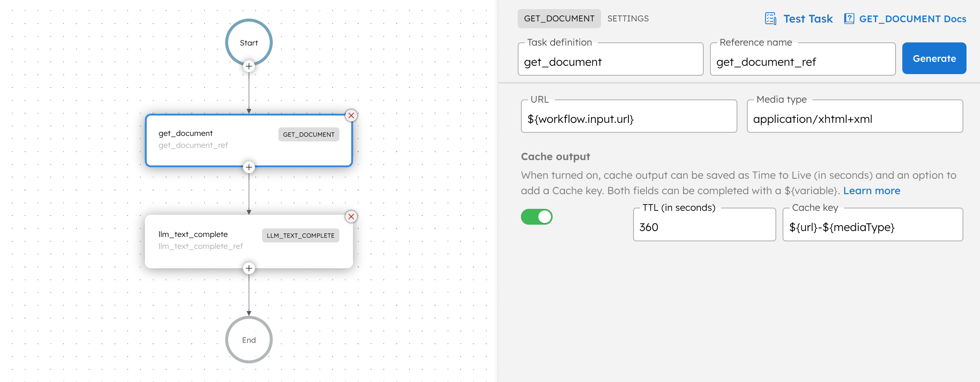Open the Task definition field

tap(611, 59)
